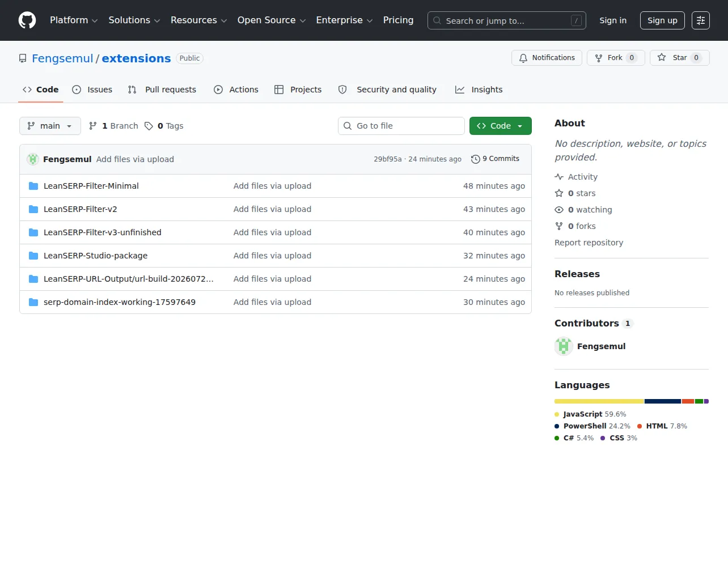Click the Fork count badge

click(x=632, y=58)
